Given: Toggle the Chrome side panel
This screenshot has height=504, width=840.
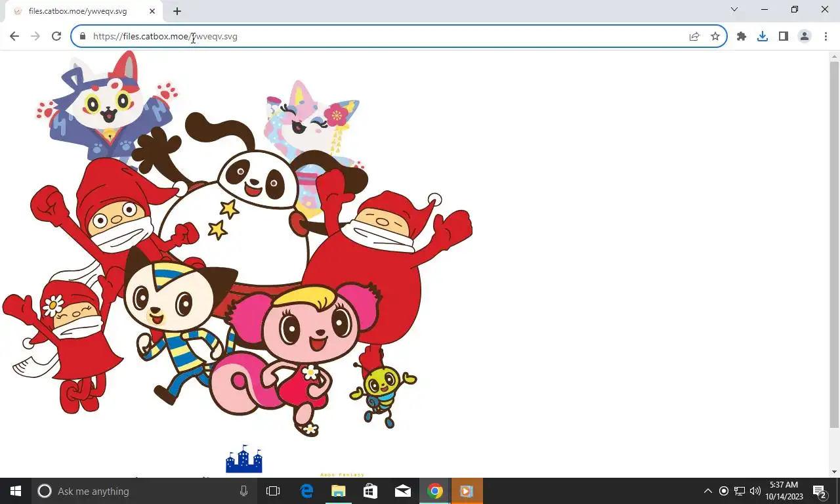Looking at the screenshot, I should coord(784,36).
